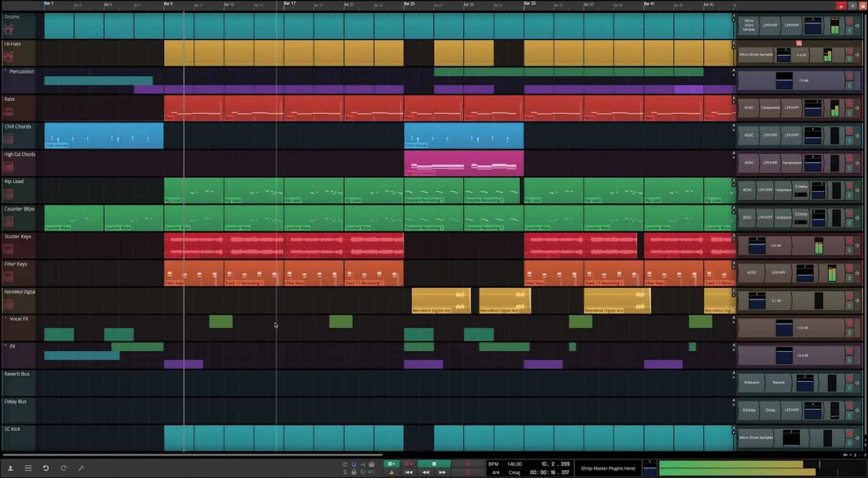Click the return-to-start transport icon
The width and height of the screenshot is (868, 478).
[408, 472]
